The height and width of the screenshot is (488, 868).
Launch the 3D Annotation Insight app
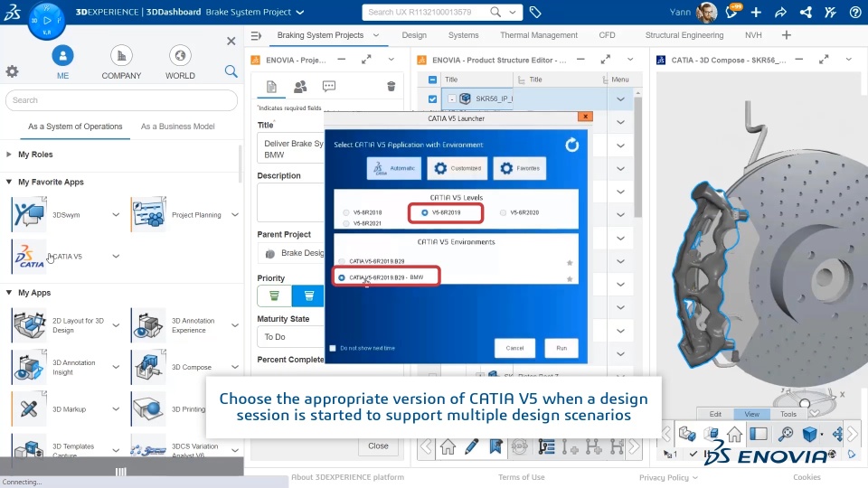click(29, 367)
